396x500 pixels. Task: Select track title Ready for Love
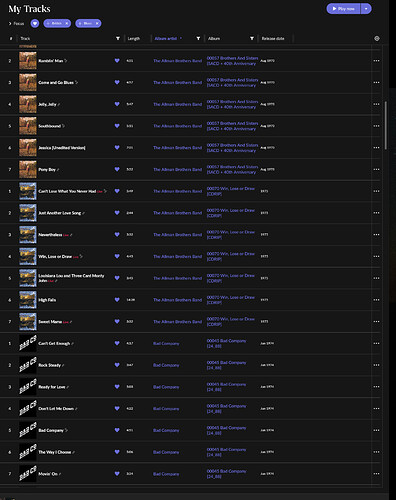click(52, 387)
